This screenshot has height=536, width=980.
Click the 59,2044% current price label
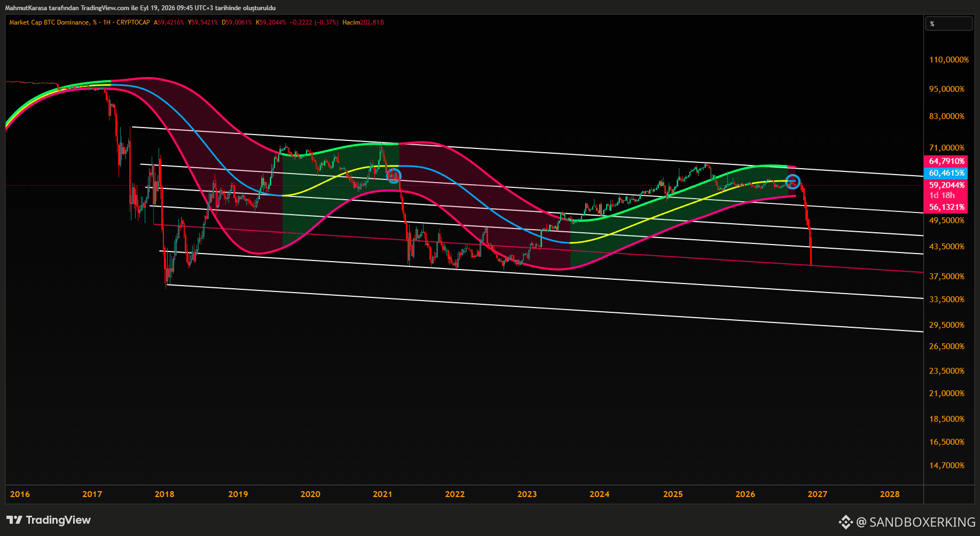click(947, 185)
